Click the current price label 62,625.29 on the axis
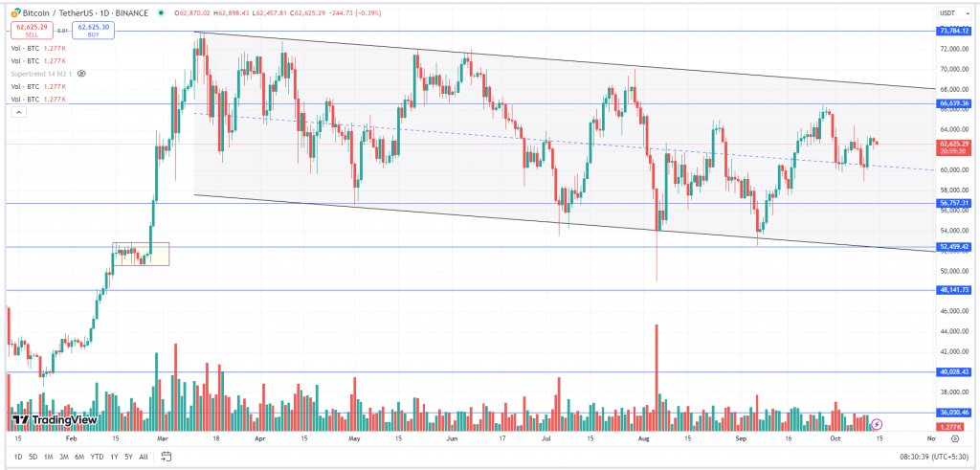Screen dimensions: 980x470 tap(955, 144)
